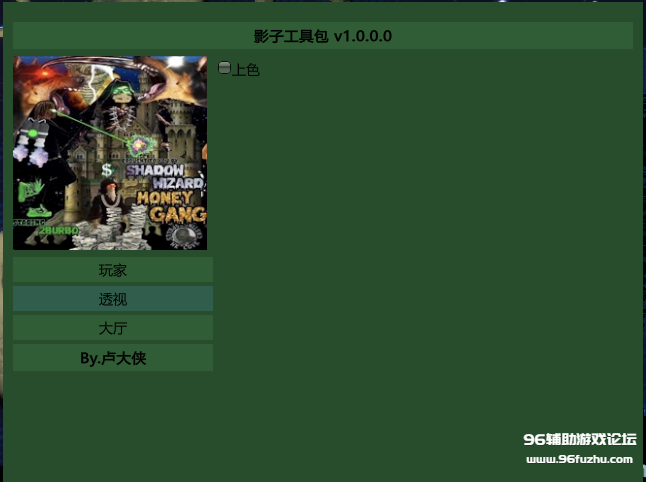Select the 大厅 tab

tap(113, 328)
